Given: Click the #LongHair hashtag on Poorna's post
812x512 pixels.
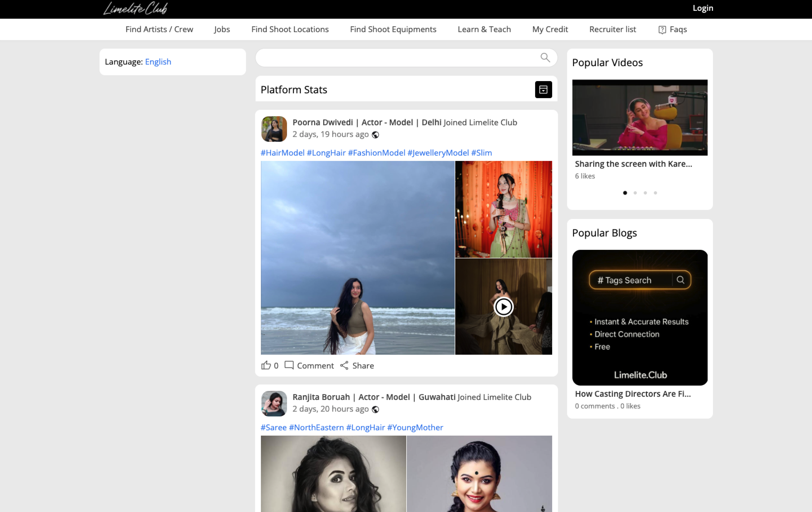Looking at the screenshot, I should tap(326, 153).
